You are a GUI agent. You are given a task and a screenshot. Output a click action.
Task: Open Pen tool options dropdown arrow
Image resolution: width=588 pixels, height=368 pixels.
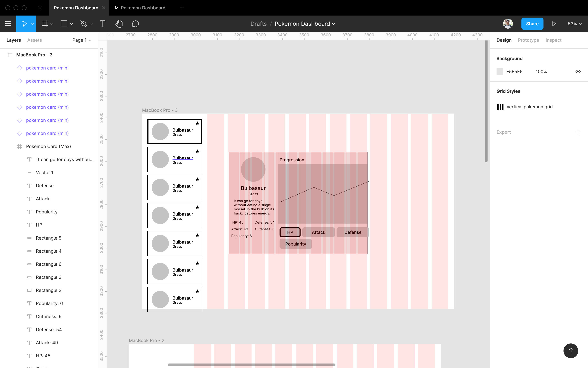[x=91, y=24]
